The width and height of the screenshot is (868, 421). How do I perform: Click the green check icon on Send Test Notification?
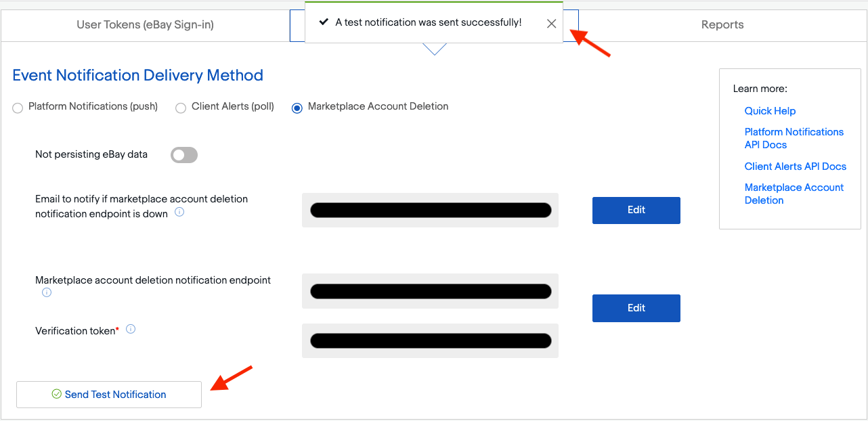tap(56, 394)
